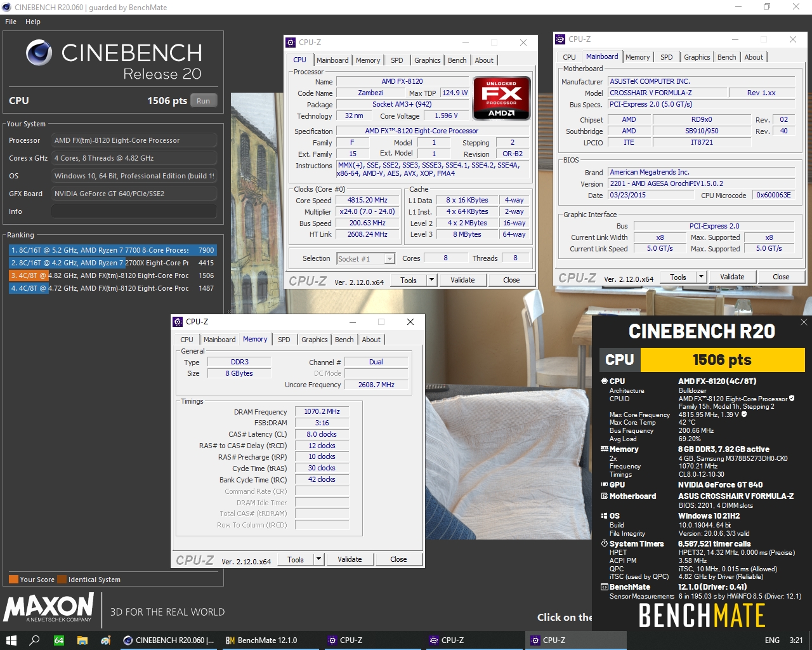
Task: Click the System Timers clock icon in BenchMate
Action: (605, 544)
